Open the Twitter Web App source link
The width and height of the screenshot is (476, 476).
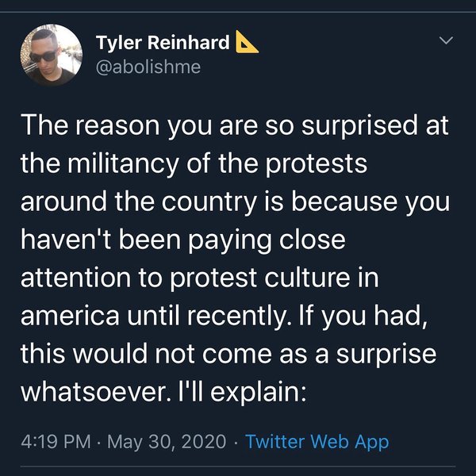click(x=317, y=442)
